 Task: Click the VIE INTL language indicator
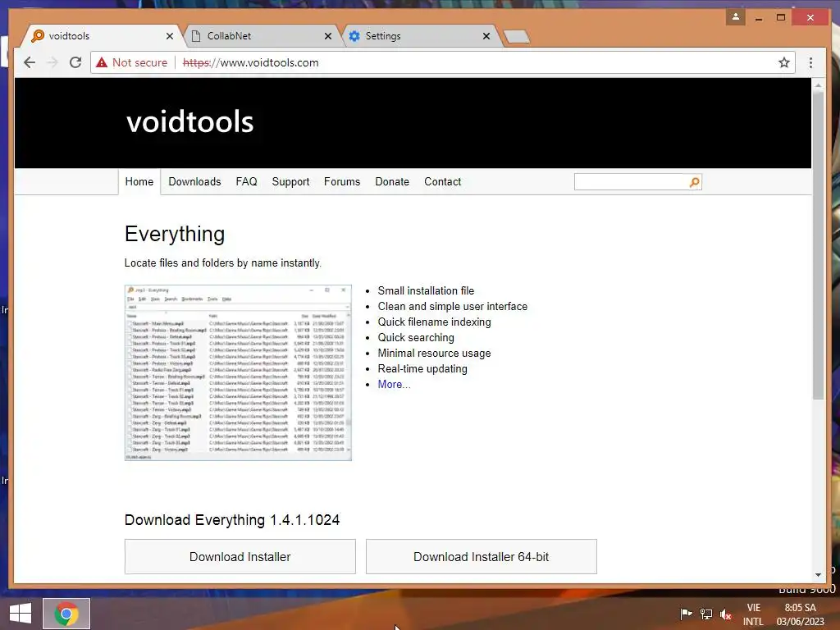pos(753,614)
